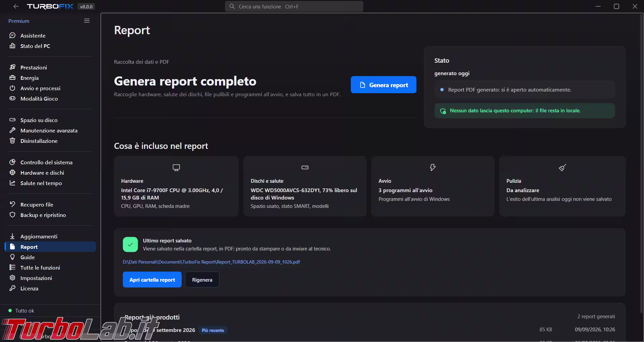Click the Recupero file icon
Image resolution: width=644 pixels, height=342 pixels.
pyautogui.click(x=12, y=205)
